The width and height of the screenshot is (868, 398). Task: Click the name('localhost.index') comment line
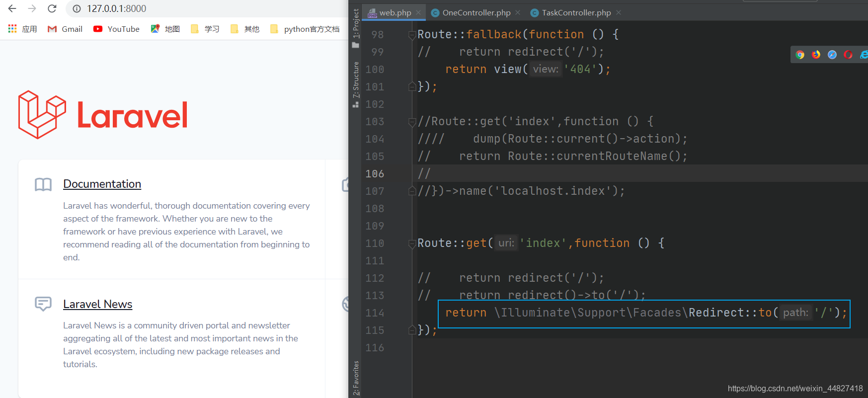coord(521,191)
